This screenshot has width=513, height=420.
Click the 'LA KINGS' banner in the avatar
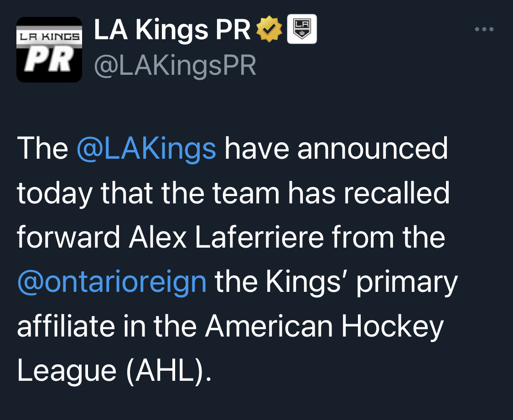click(49, 36)
